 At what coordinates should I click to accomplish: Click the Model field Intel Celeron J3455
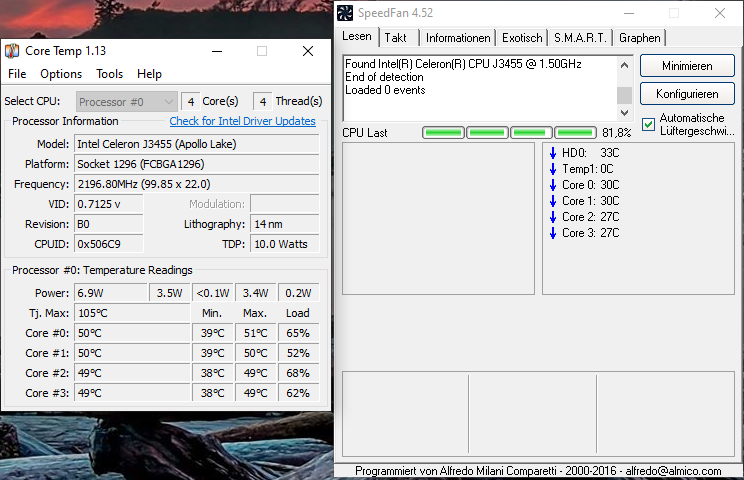coord(196,144)
